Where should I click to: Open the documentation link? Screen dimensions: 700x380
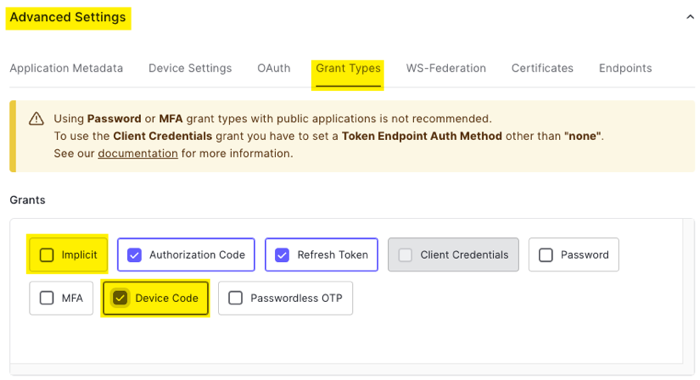point(138,153)
